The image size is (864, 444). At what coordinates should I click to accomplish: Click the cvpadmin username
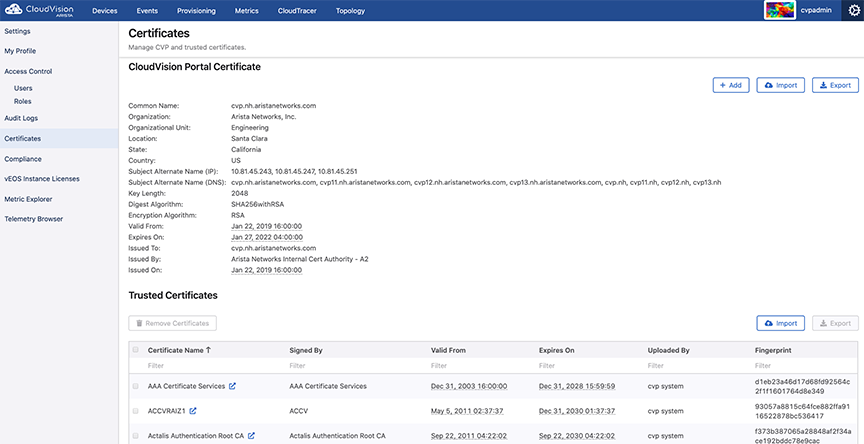click(x=816, y=10)
